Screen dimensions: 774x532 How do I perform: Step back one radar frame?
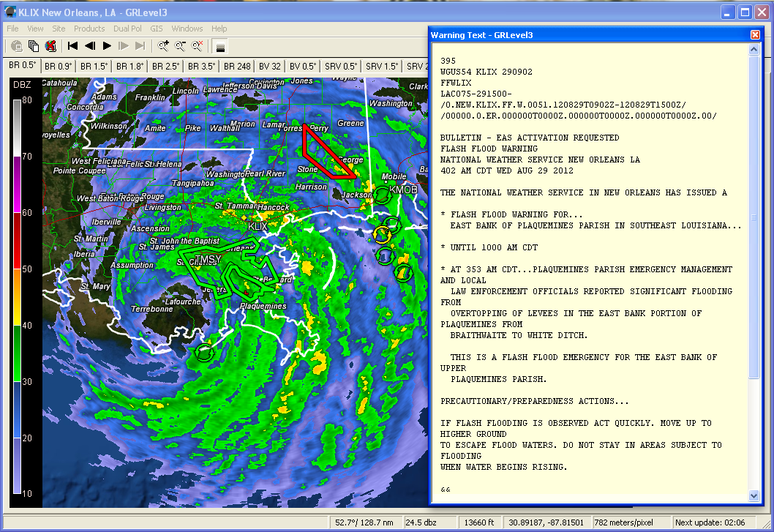[x=90, y=46]
